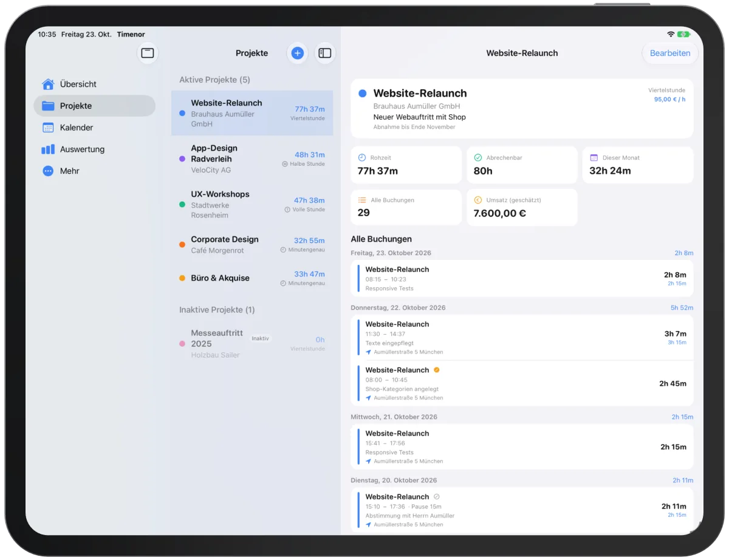Open the 15:41 – 17:56 Responsive Tests booking

pyautogui.click(x=522, y=447)
